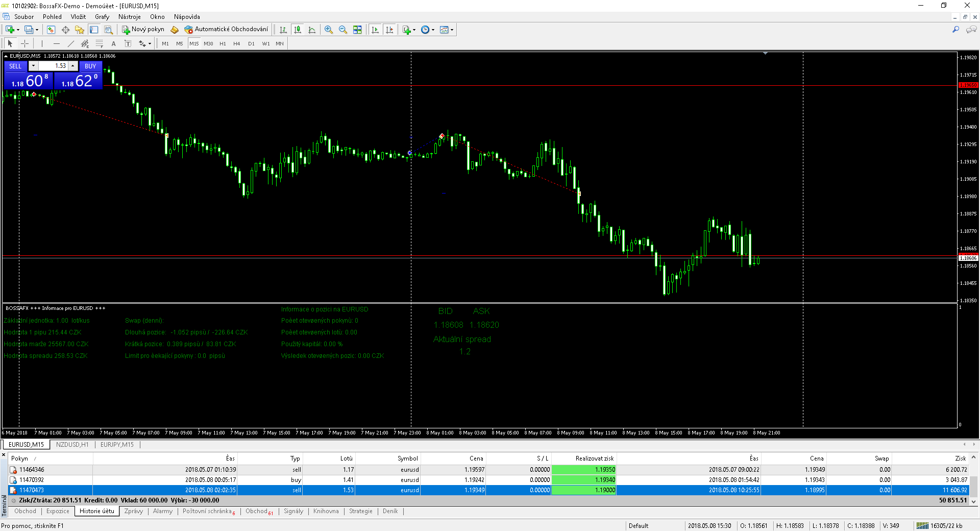Switch chart to line chart style

click(x=312, y=30)
